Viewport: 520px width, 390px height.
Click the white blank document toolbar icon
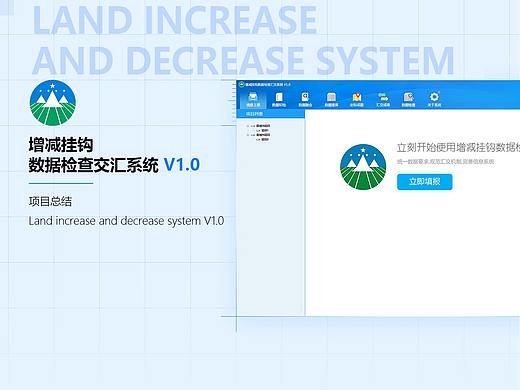(x=279, y=97)
